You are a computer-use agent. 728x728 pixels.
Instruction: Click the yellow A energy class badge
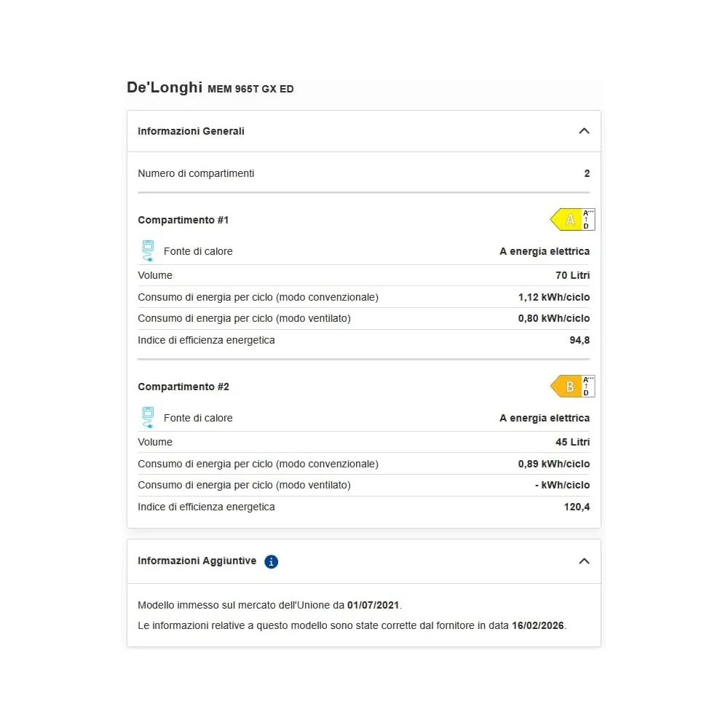(566, 220)
